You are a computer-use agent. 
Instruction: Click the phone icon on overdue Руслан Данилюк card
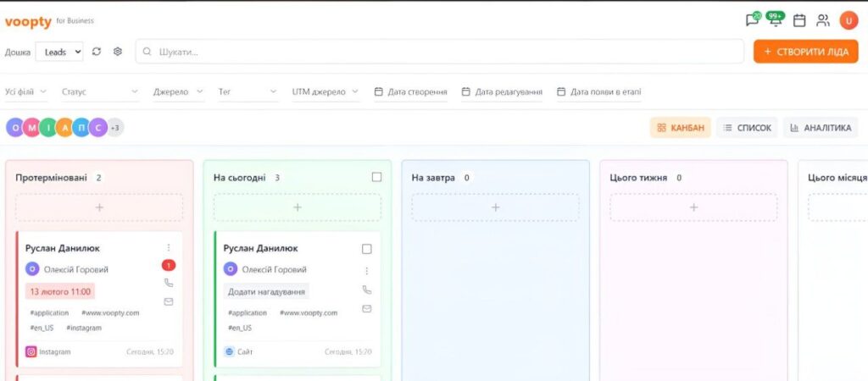pyautogui.click(x=169, y=283)
